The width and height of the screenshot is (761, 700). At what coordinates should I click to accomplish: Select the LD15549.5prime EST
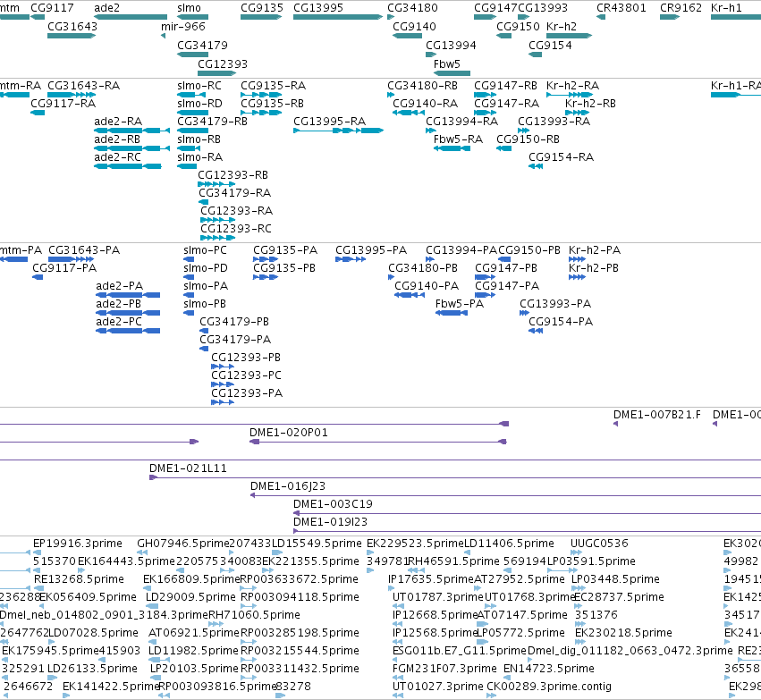(x=277, y=552)
